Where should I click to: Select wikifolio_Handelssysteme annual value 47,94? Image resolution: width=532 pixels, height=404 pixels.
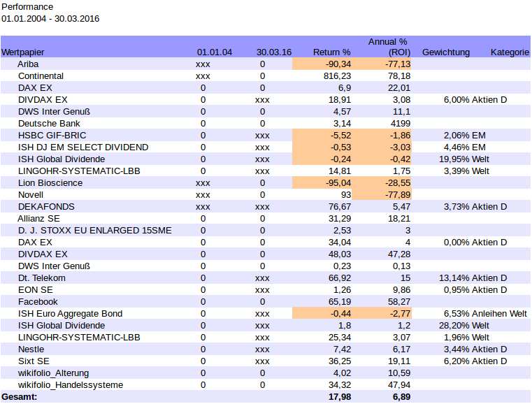coord(399,385)
